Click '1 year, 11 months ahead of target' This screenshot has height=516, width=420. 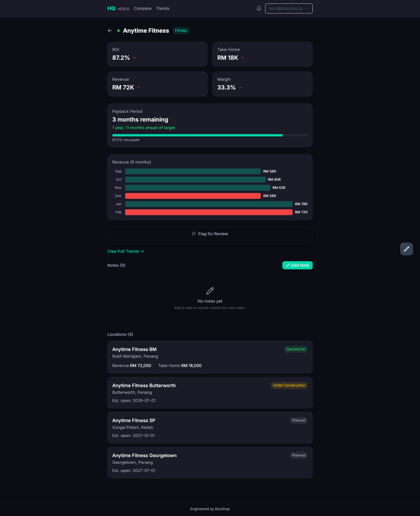click(x=144, y=128)
